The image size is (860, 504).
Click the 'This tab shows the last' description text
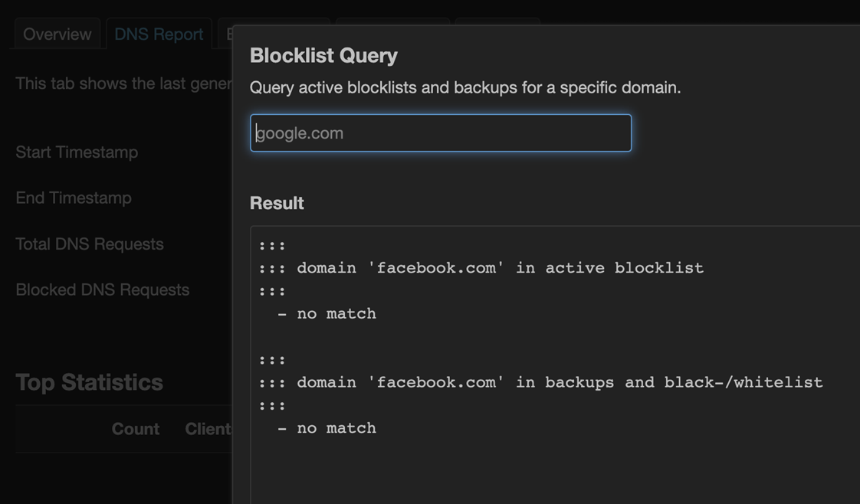[123, 83]
